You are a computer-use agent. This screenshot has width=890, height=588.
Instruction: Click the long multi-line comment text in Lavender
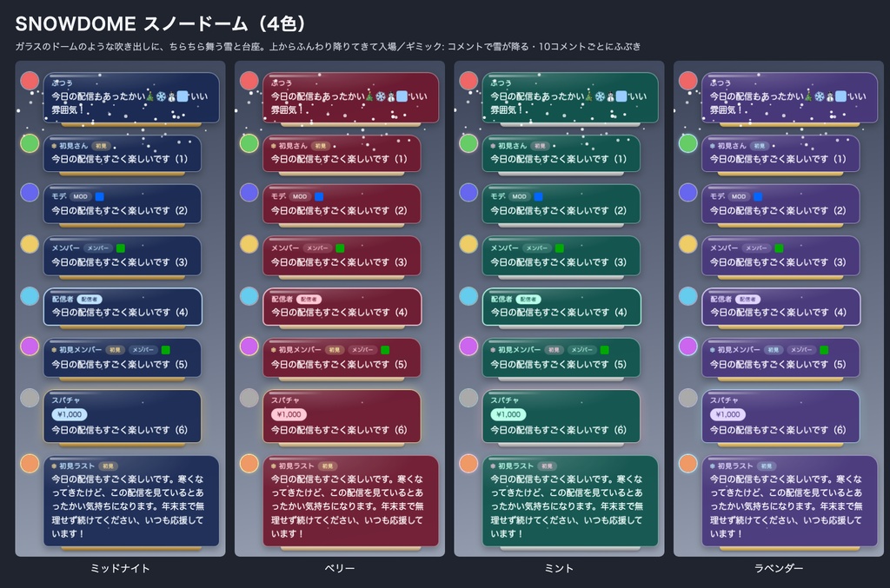[x=786, y=506]
